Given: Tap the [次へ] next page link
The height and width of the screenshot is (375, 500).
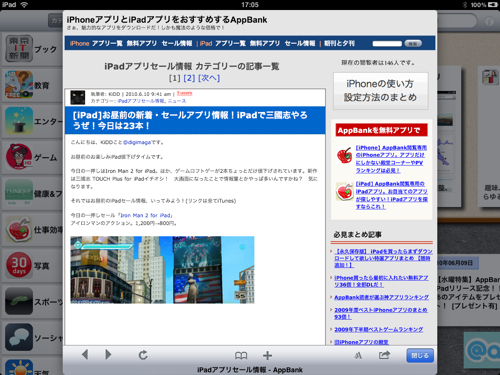Looking at the screenshot, I should click(x=209, y=78).
